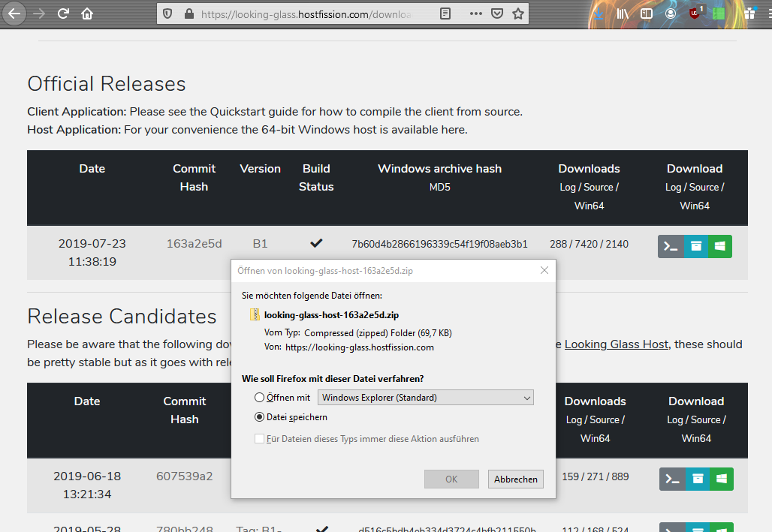Click commit hash 607539a2

click(184, 476)
